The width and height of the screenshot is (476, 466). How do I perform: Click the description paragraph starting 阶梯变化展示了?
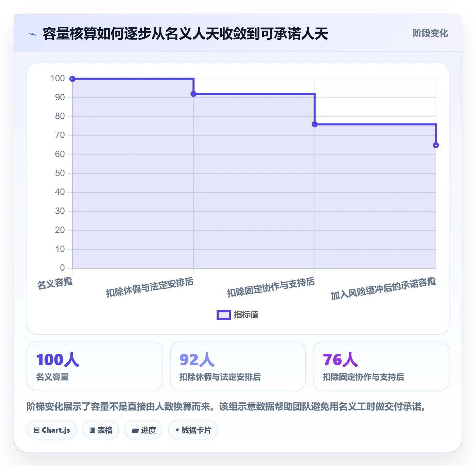tap(226, 406)
